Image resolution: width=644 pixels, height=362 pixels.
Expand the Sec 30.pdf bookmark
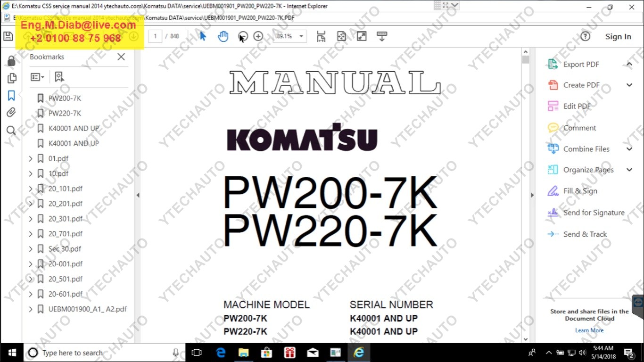pos(31,249)
